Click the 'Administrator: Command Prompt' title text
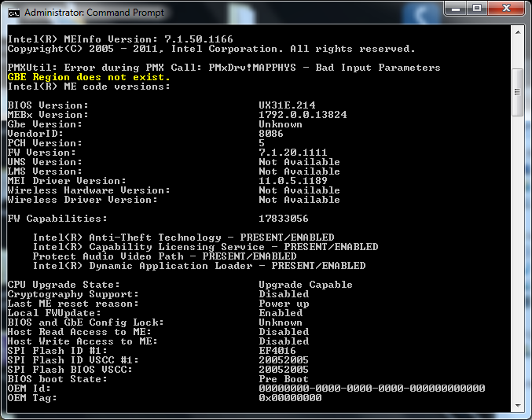 tap(94, 13)
